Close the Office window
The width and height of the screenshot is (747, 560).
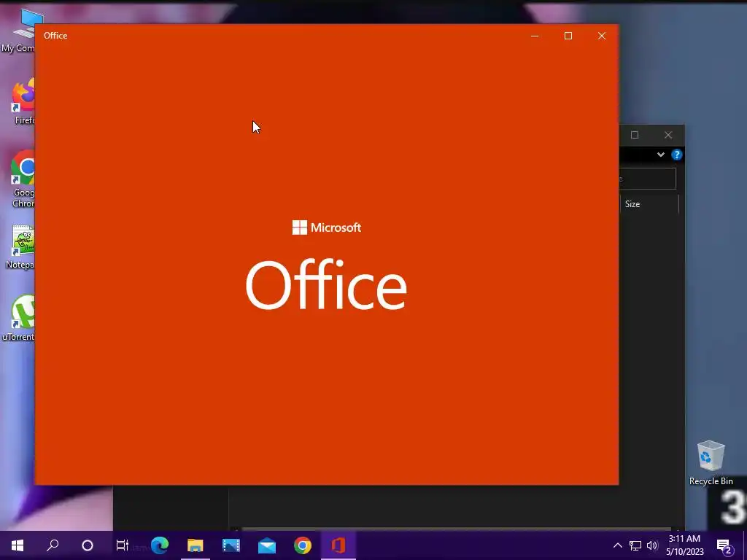coord(602,36)
